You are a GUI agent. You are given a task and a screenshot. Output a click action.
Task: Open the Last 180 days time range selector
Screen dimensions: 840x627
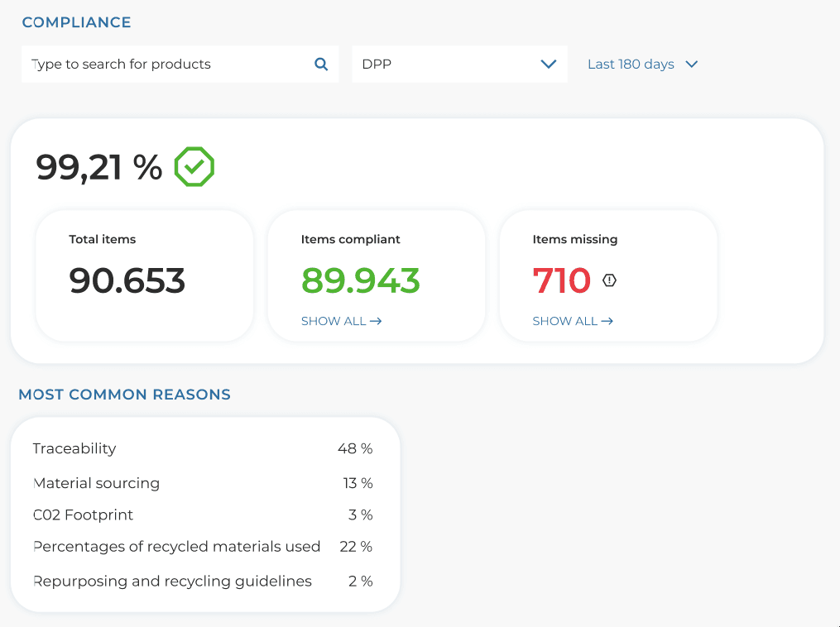point(643,63)
